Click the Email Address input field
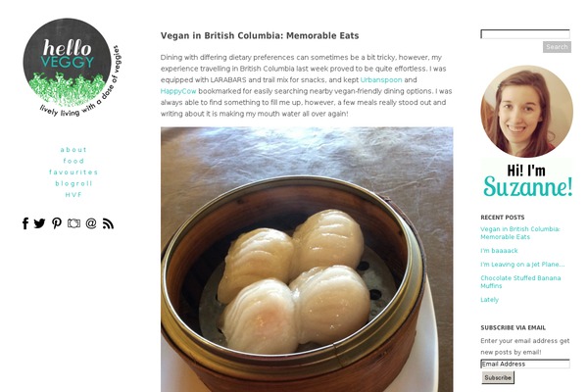Image resolution: width=588 pixels, height=392 pixels. [x=525, y=364]
